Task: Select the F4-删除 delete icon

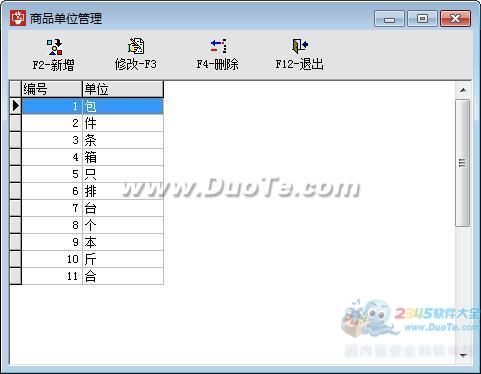Action: 218,46
